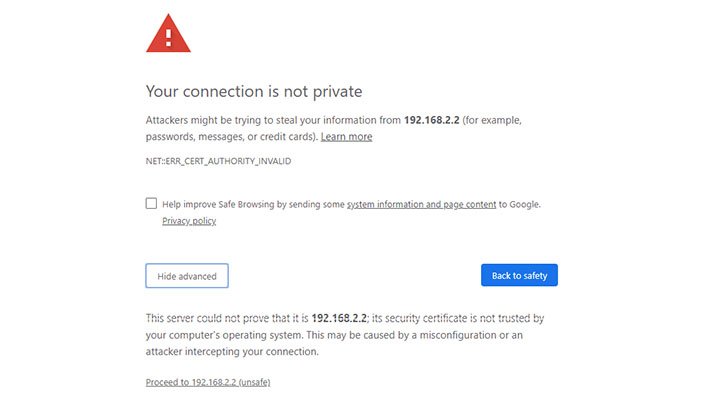
Task: Click the NET::ERR_CERT_AUTHORITY_INVALID error code
Action: click(x=218, y=161)
